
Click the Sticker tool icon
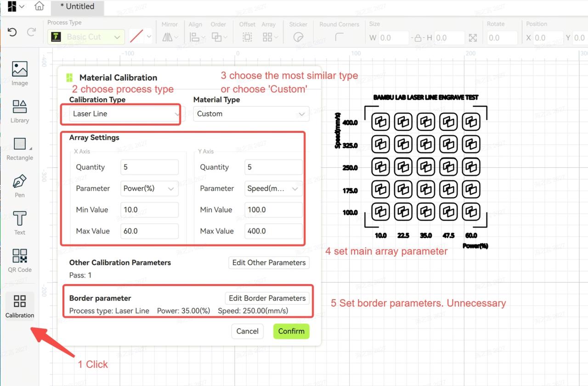pyautogui.click(x=298, y=37)
